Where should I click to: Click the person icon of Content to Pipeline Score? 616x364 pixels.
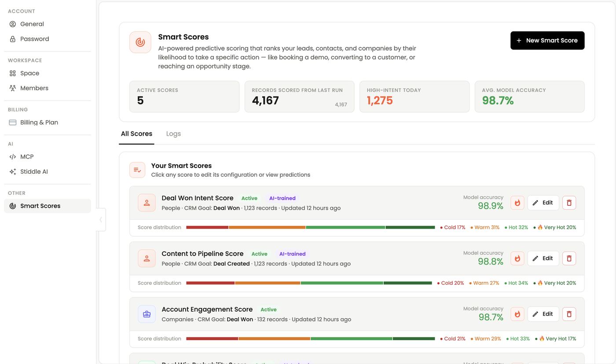point(147,258)
